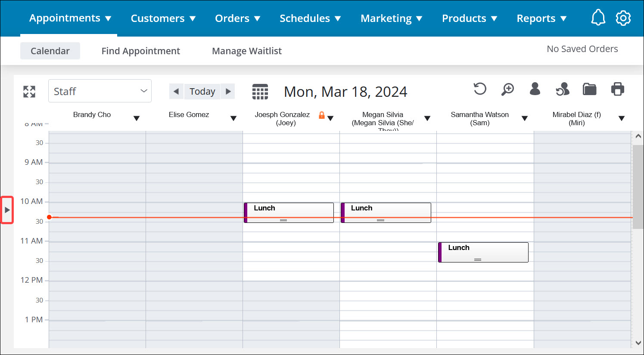Open the date picker calendar icon
Image resolution: width=644 pixels, height=355 pixels.
tap(260, 91)
